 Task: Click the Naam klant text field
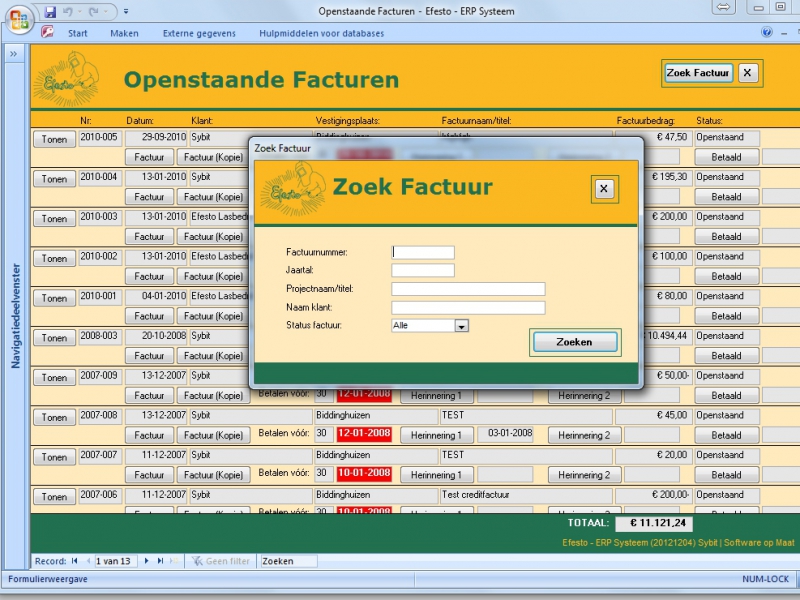pyautogui.click(x=468, y=307)
